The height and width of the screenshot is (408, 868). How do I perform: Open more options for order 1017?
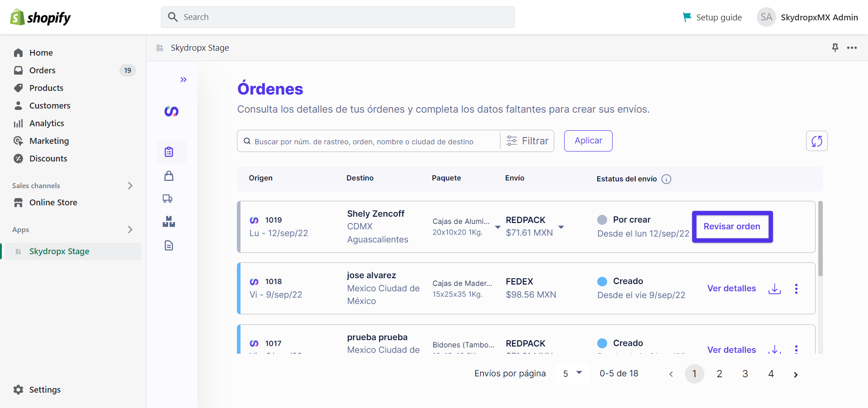click(x=796, y=349)
